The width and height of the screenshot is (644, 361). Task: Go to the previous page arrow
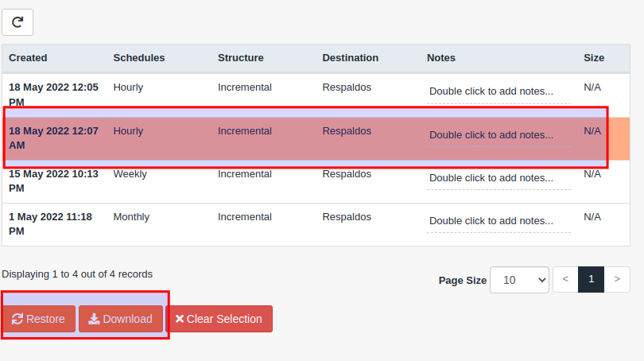pos(565,279)
